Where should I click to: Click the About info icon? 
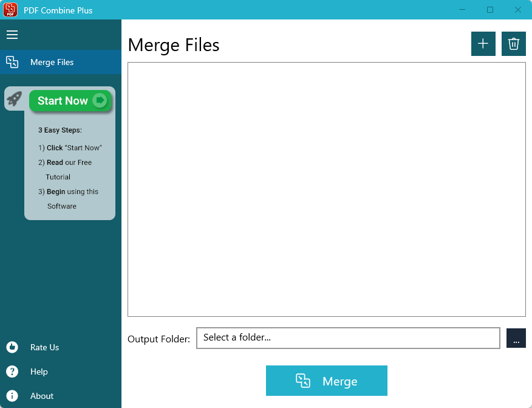tap(13, 396)
